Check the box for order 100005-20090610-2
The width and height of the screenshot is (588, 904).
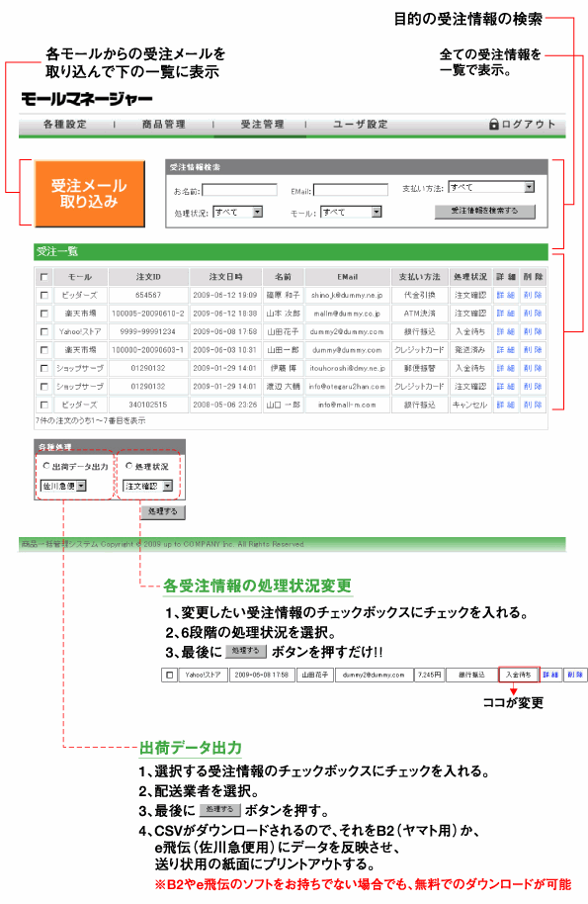tap(43, 314)
